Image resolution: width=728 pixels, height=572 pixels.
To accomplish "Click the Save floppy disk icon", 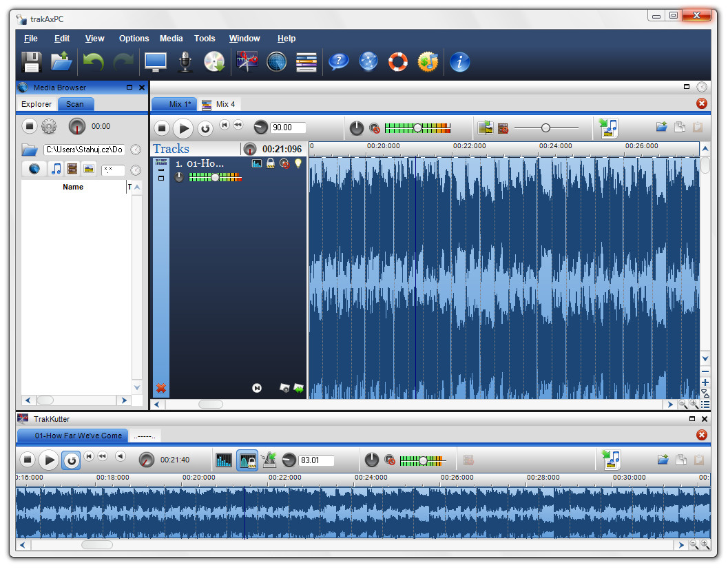I will point(32,62).
